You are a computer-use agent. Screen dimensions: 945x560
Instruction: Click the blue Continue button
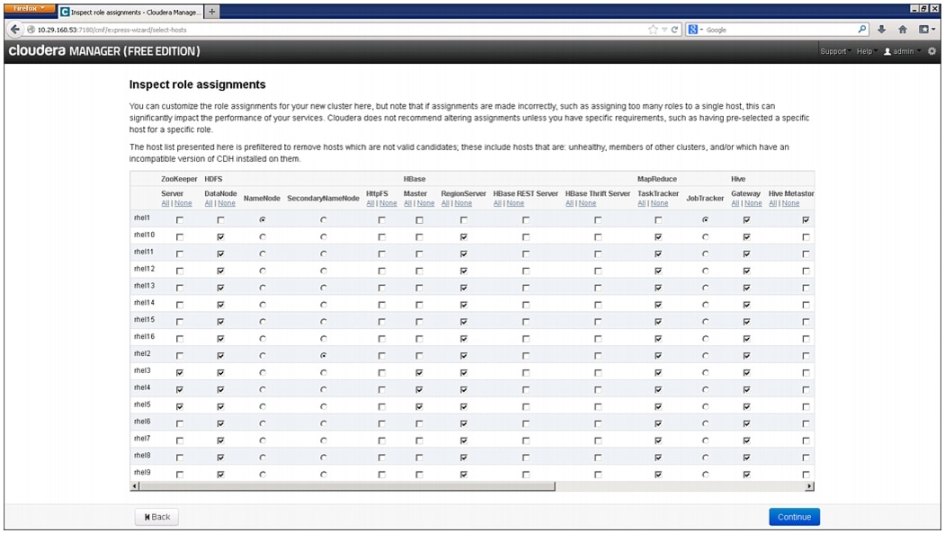(x=794, y=517)
